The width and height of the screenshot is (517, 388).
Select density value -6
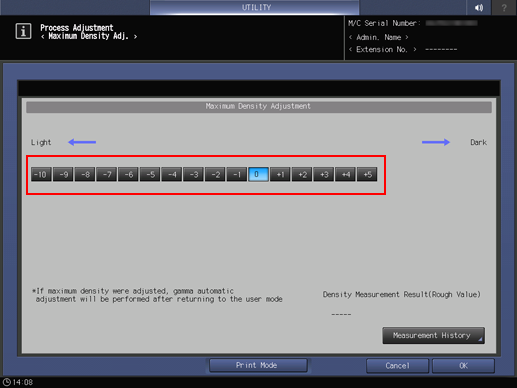[x=128, y=174]
